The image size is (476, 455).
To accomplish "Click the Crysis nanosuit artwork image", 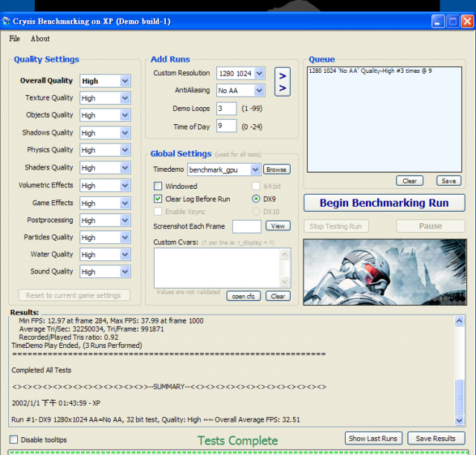I will click(385, 271).
